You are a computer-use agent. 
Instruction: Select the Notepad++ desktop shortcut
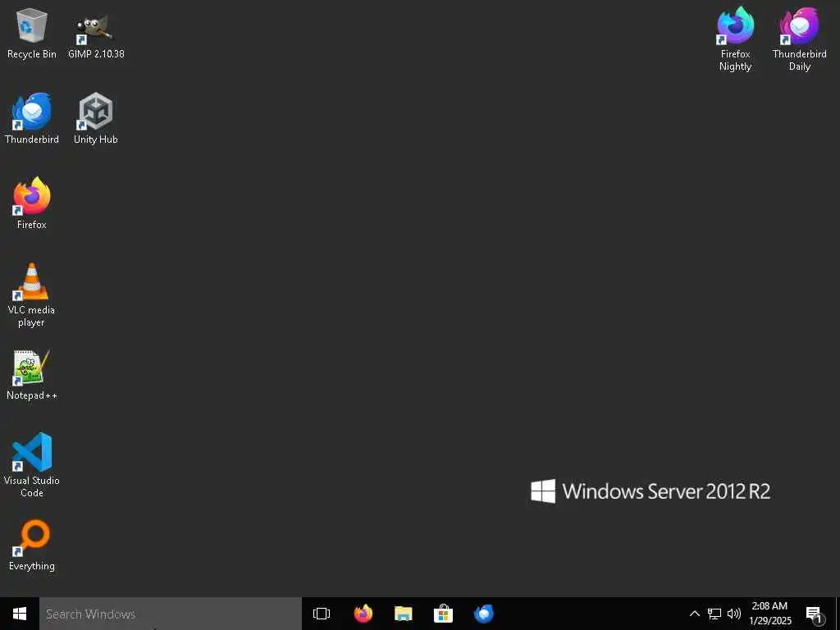pyautogui.click(x=32, y=375)
